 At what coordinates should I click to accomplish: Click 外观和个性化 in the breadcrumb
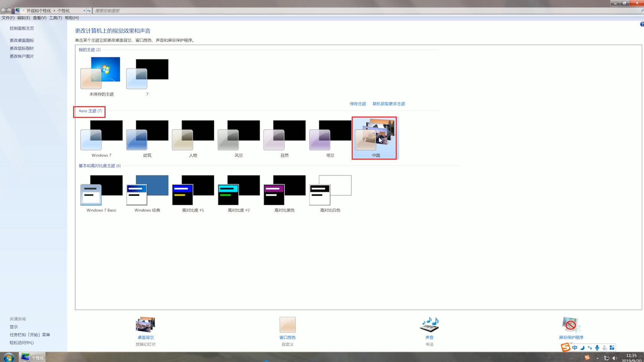pyautogui.click(x=39, y=11)
